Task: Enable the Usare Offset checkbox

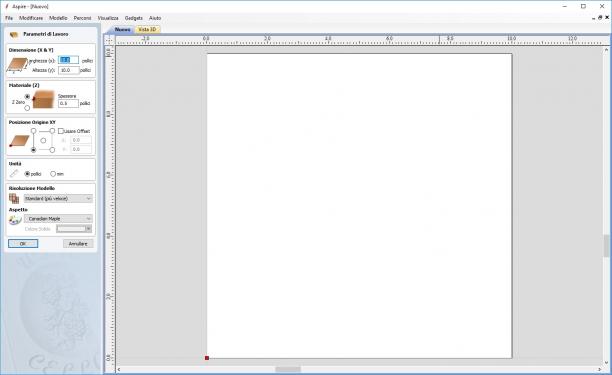Action: click(61, 131)
